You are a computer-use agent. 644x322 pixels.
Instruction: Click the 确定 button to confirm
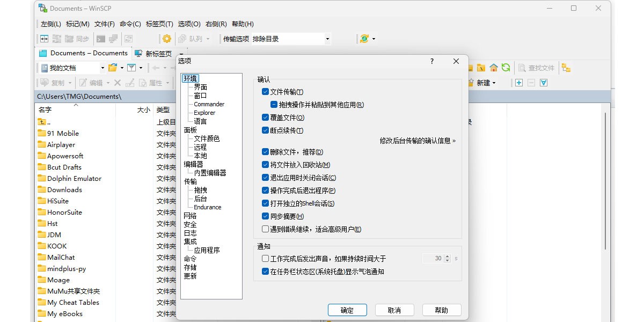347,310
